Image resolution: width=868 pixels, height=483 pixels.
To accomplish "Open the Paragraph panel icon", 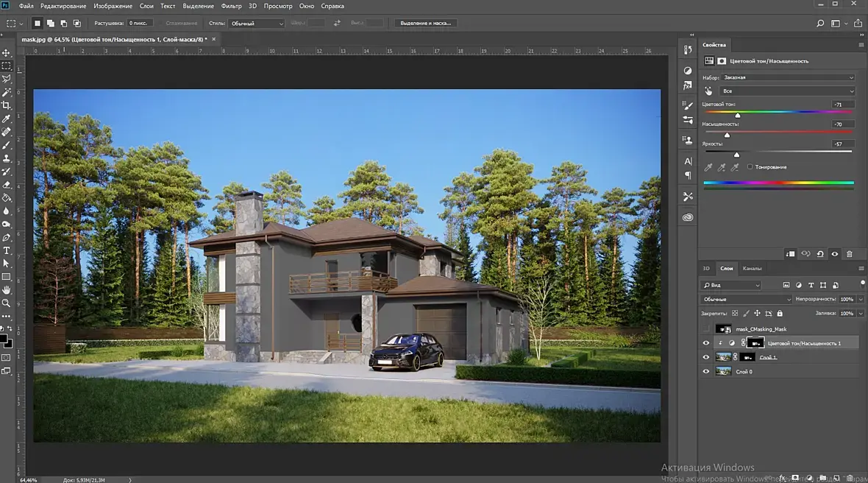I will pos(688,175).
